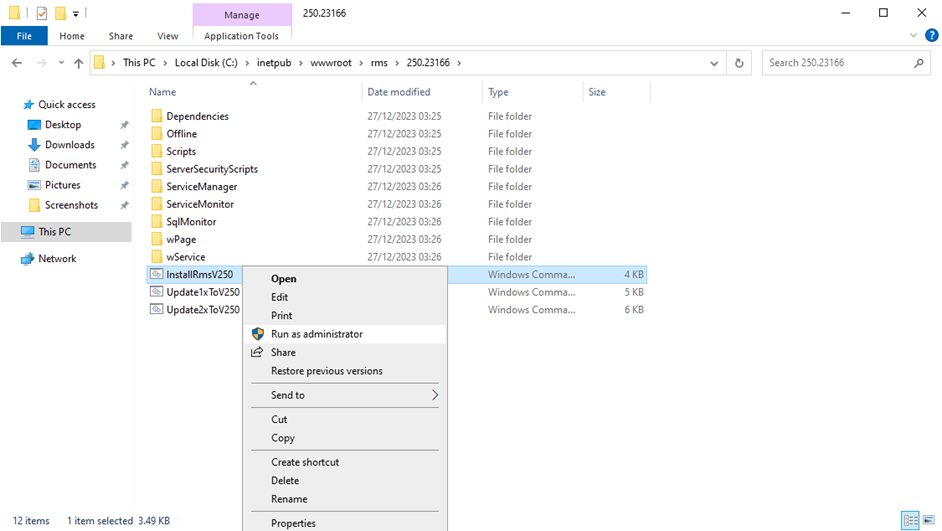The image size is (942, 531).
Task: Choose Print in the context menu
Action: (x=345, y=315)
